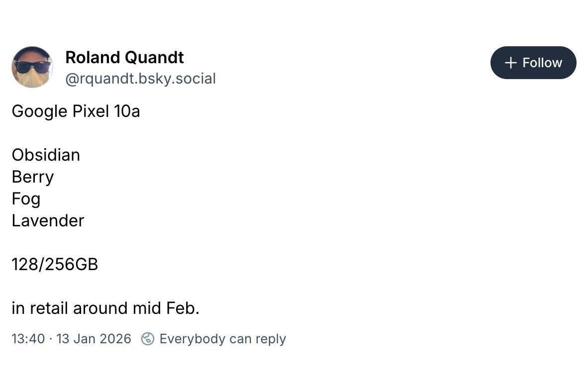
Task: Select the Obsidian color name in the post
Action: 46,155
